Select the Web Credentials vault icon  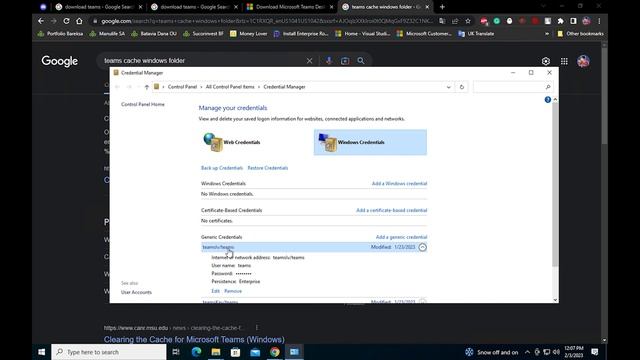pos(213,142)
